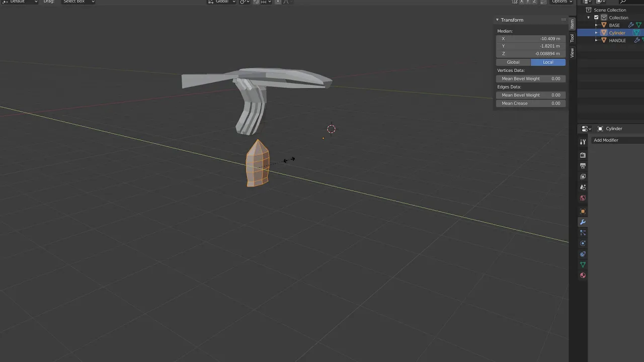Click the outliner search magnifier icon
This screenshot has width=644, height=362.
(622, 2)
